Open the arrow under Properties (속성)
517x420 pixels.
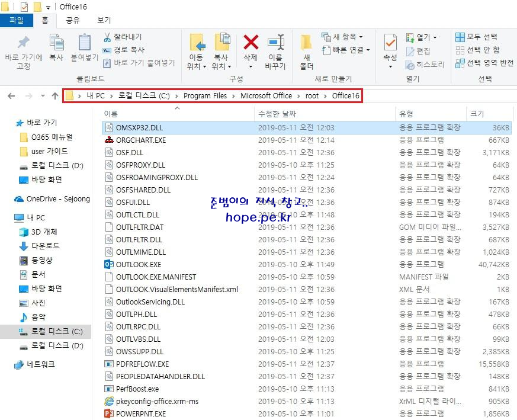point(390,66)
